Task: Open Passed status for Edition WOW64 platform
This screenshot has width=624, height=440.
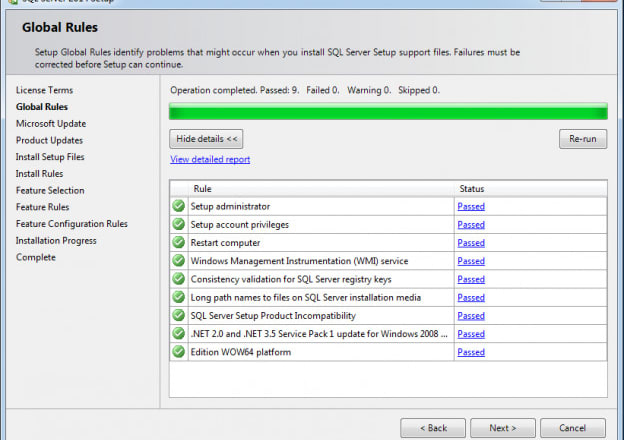Action: [x=471, y=352]
